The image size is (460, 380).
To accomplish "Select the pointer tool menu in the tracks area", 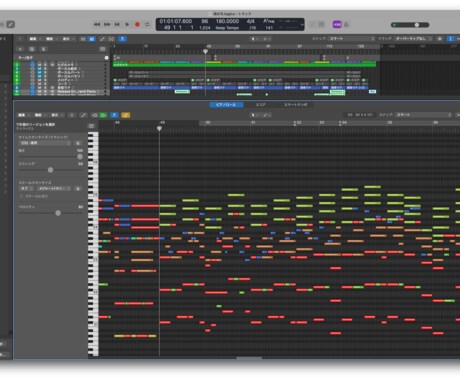I will click(x=254, y=39).
